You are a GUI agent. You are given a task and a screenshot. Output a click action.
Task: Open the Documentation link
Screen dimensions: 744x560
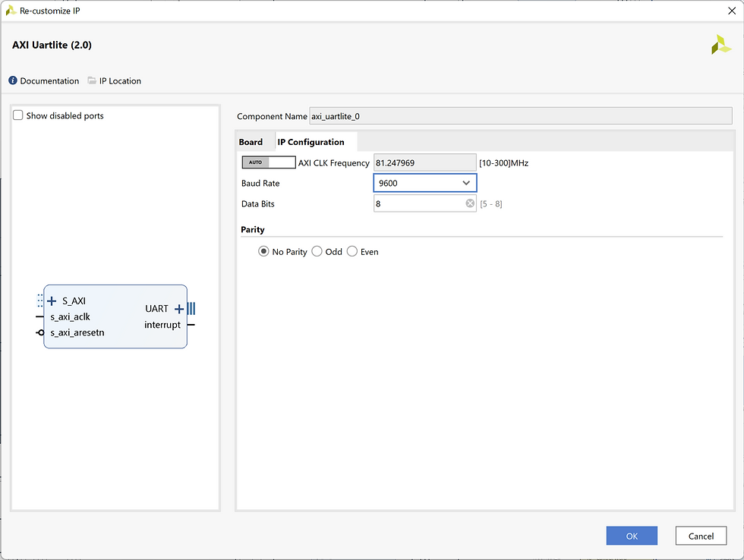point(49,81)
